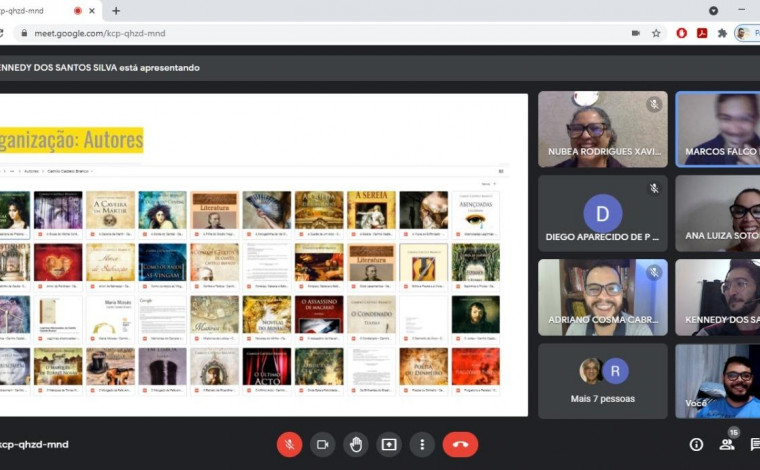Raise hand in the meeting
The image size is (760, 470).
click(355, 445)
